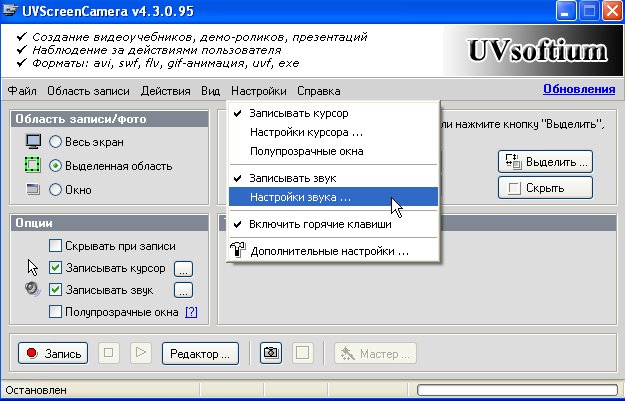Select the Окно radio button
Viewport: 625px width, 401px height.
tap(55, 190)
